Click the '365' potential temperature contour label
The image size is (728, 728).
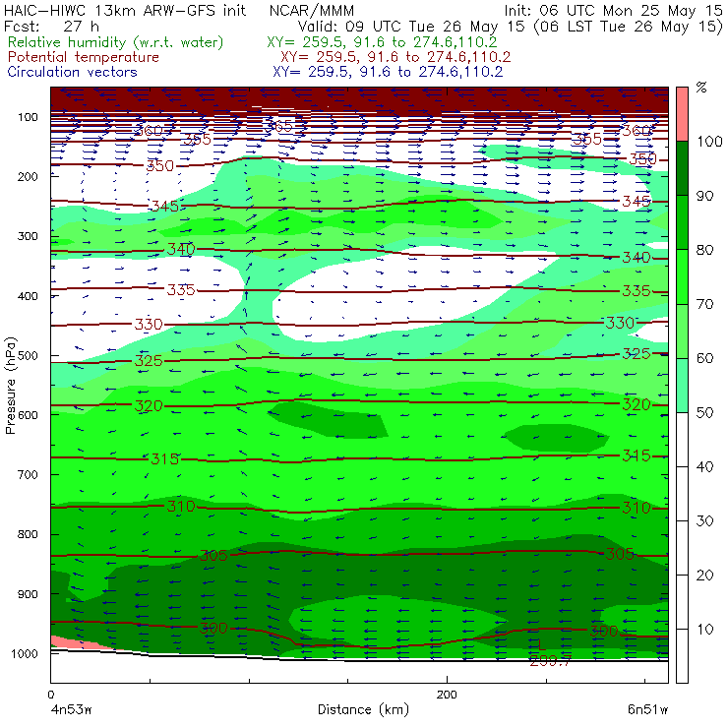click(x=278, y=126)
